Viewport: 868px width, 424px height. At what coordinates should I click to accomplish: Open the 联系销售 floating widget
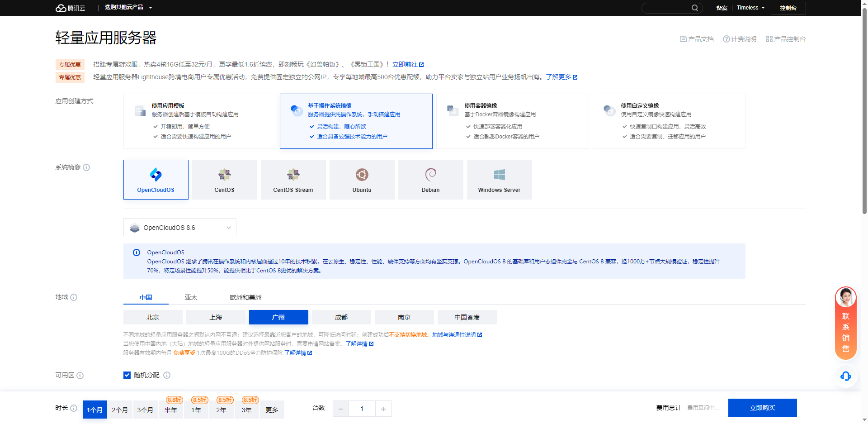click(846, 324)
